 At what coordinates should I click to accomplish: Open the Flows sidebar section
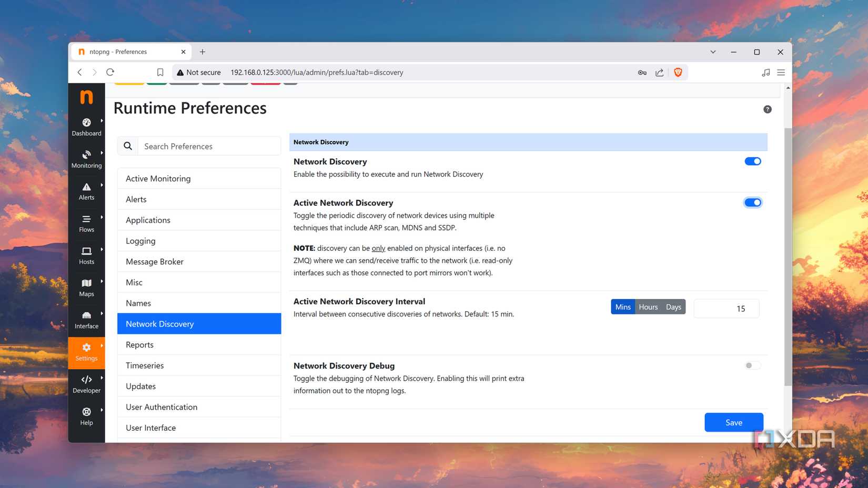click(x=86, y=223)
